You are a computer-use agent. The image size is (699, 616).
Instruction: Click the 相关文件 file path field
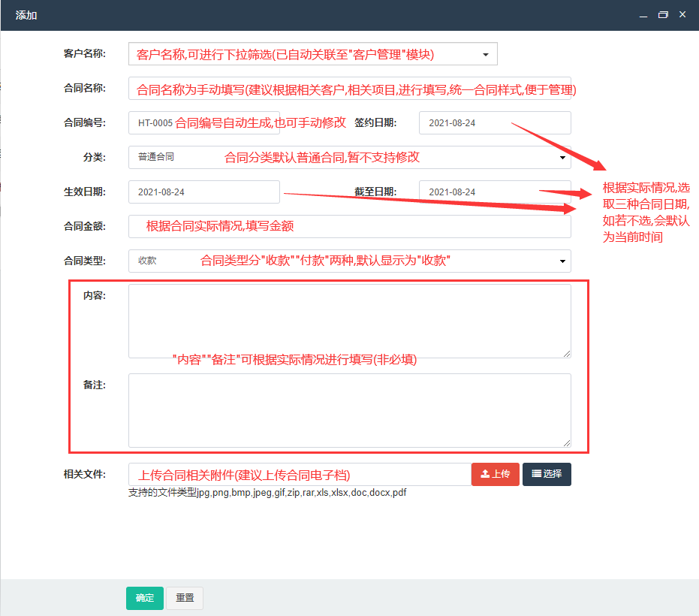(300, 474)
